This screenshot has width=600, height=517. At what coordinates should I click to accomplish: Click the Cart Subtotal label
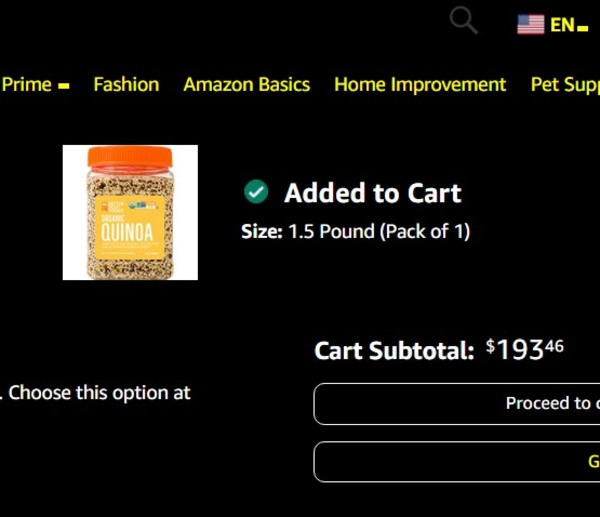point(394,351)
